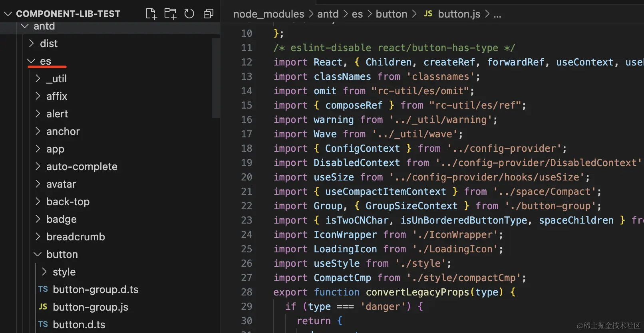The width and height of the screenshot is (644, 333).
Task: Collapse all folders with the stacked-squares icon
Action: click(209, 14)
